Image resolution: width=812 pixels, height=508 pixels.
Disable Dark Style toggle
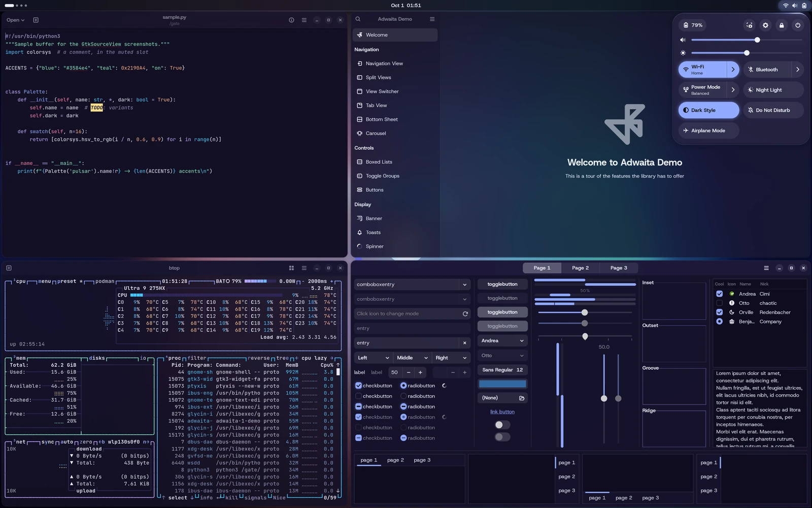pos(708,110)
